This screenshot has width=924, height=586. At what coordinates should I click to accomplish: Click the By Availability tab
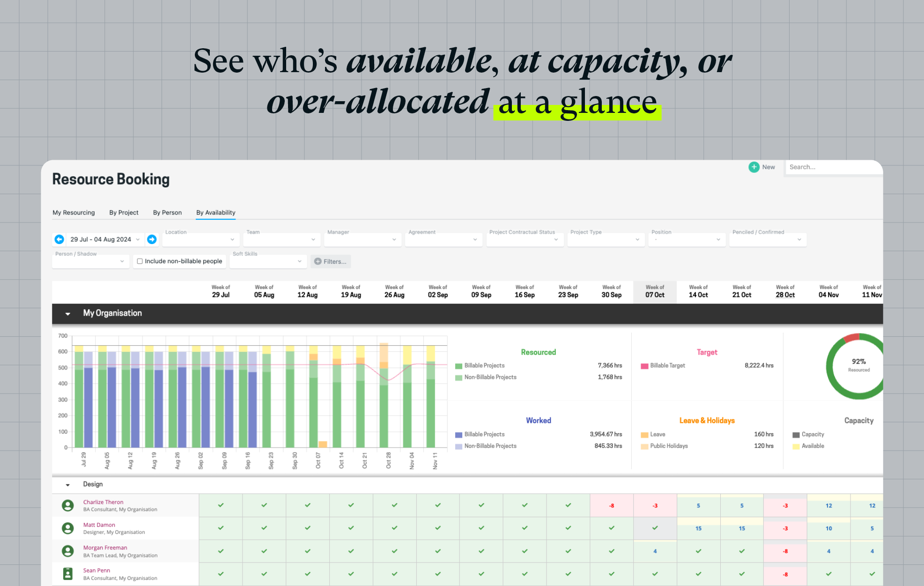point(215,213)
